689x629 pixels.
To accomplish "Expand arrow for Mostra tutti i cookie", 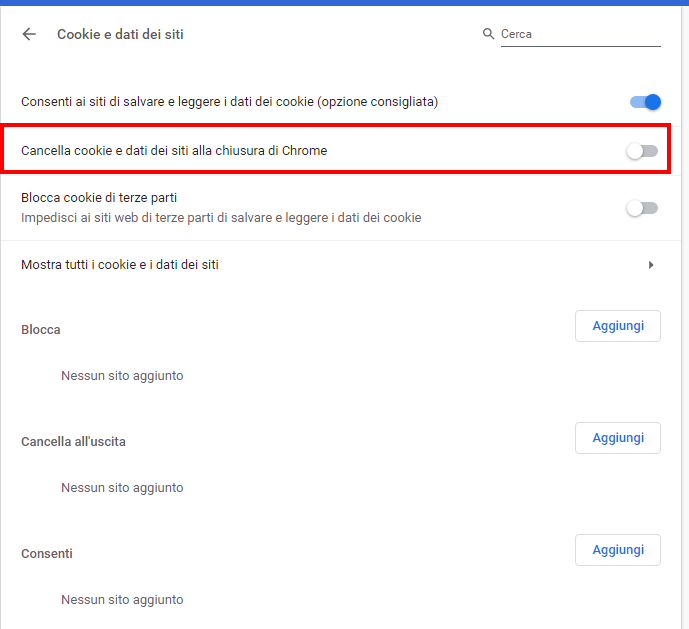I will tap(651, 265).
